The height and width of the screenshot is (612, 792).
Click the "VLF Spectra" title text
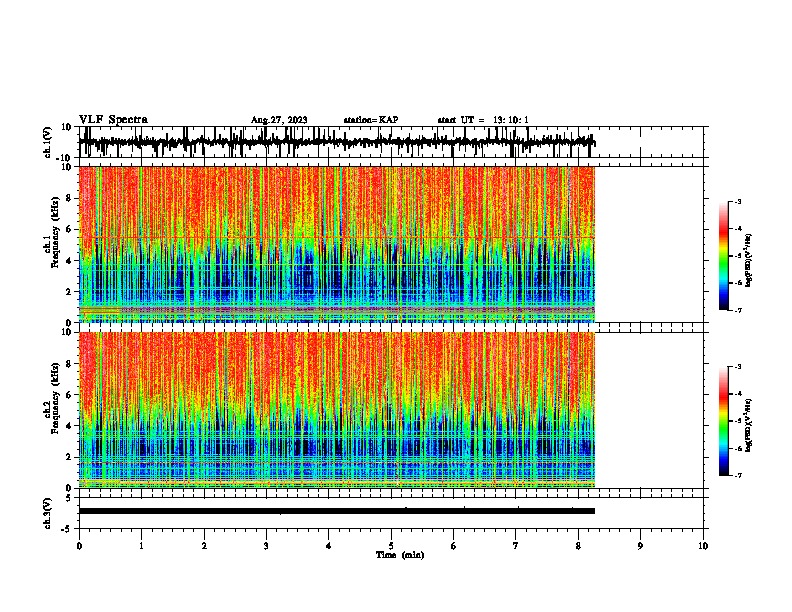tap(113, 119)
